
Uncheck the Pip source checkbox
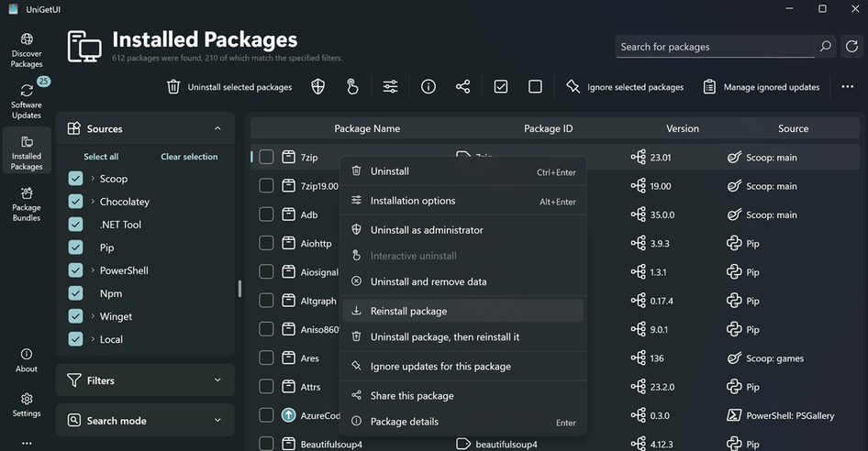tap(75, 247)
